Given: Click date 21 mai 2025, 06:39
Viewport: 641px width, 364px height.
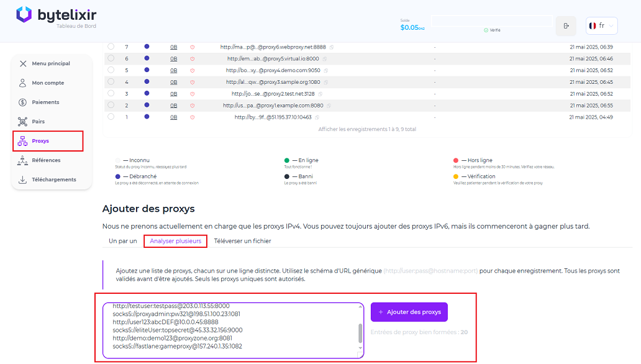Looking at the screenshot, I should pos(591,47).
